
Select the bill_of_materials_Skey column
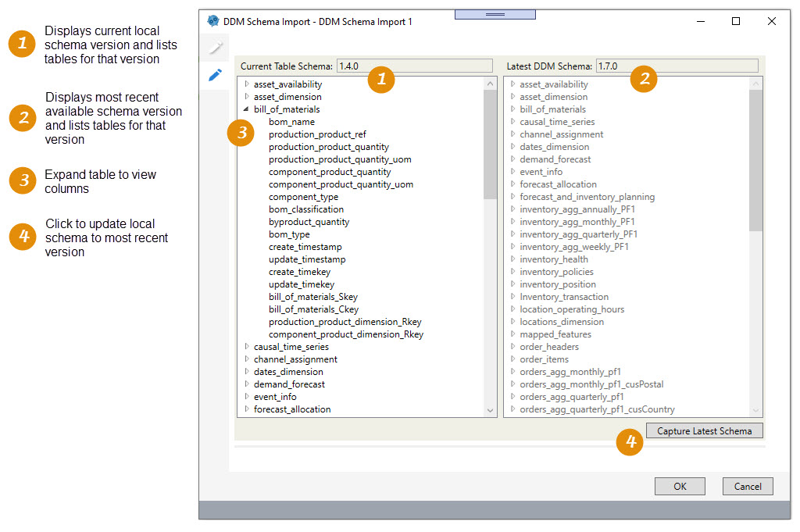click(x=313, y=297)
